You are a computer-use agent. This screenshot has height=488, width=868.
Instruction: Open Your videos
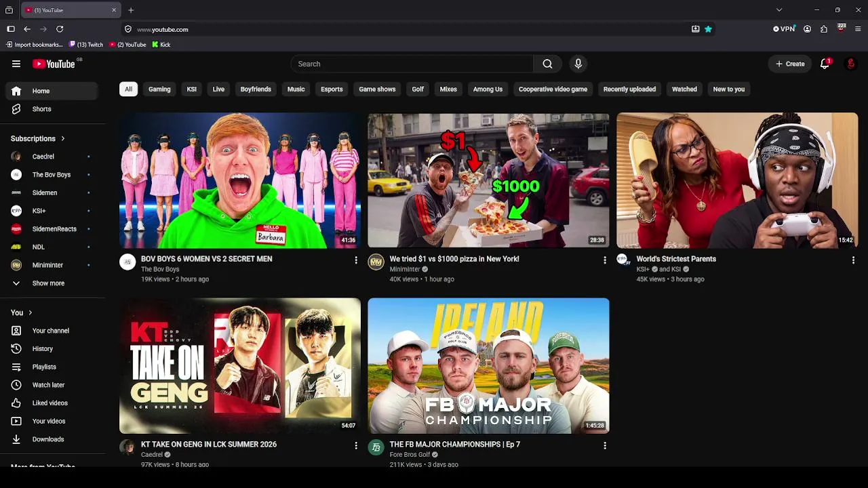(x=53, y=421)
